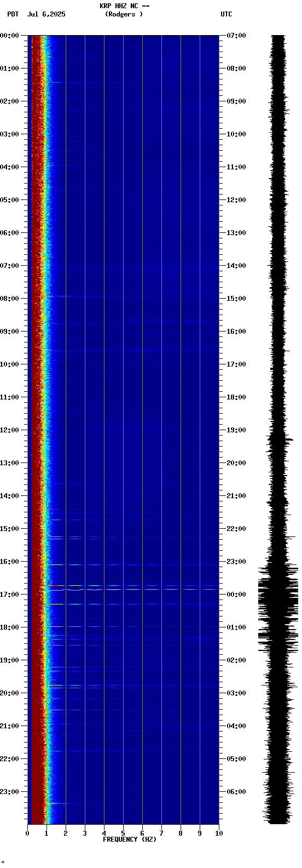302x868 pixels.
Task: Click the 21:00 UTC time label
Action: point(236,496)
